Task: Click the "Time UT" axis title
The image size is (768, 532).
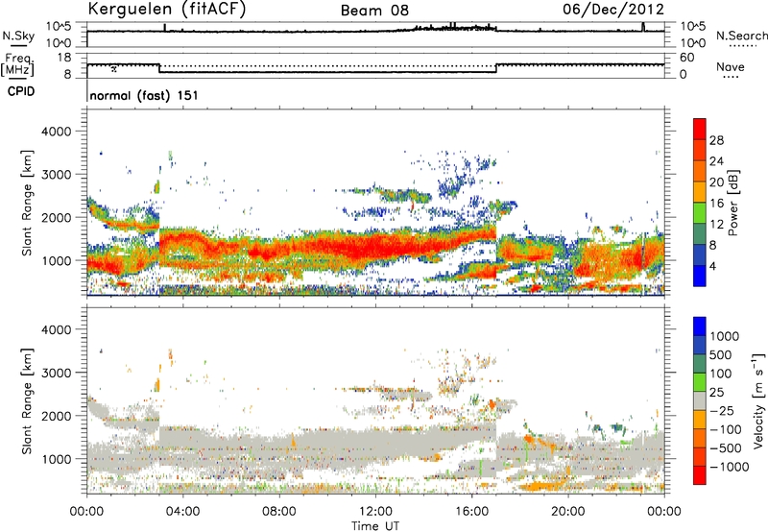Action: click(375, 526)
